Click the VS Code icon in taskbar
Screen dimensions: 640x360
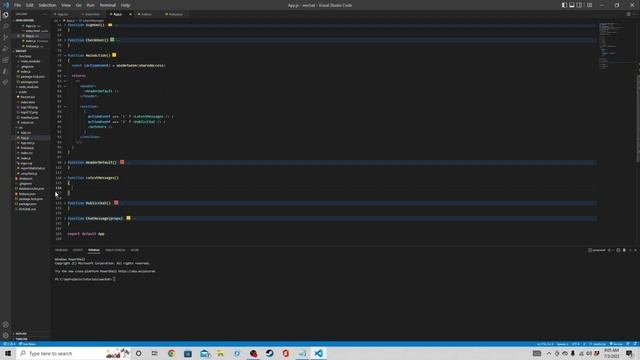pyautogui.click(x=318, y=353)
